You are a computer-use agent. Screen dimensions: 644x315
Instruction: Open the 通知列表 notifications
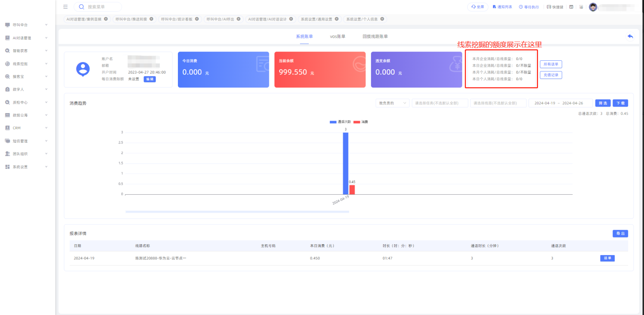coord(502,7)
